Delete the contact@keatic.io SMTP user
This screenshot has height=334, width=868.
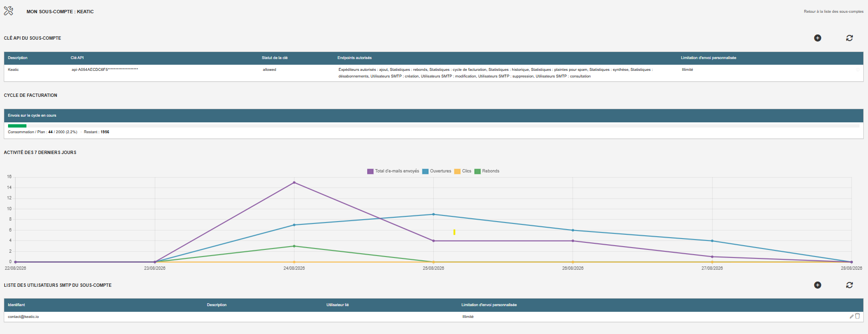(x=858, y=316)
